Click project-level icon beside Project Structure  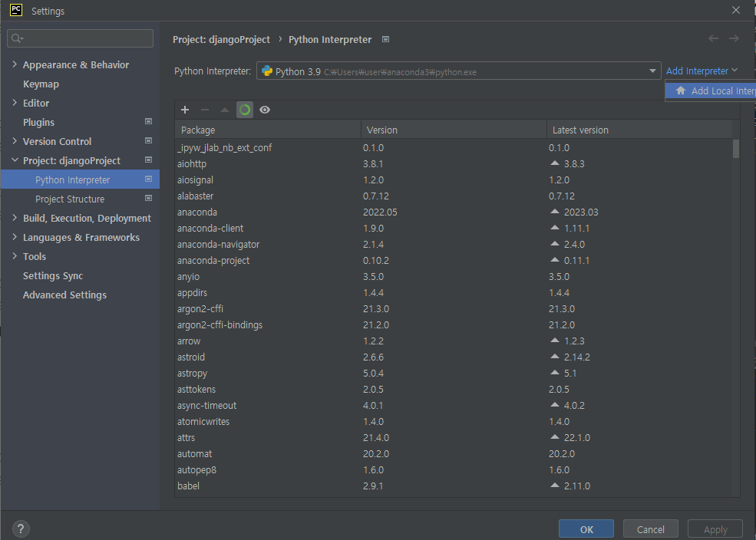[x=148, y=199]
